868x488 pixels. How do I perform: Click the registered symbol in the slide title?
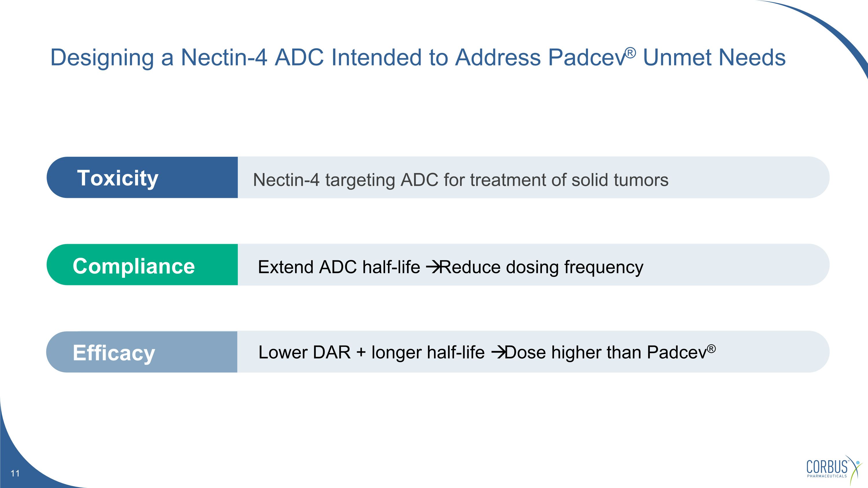coord(630,53)
